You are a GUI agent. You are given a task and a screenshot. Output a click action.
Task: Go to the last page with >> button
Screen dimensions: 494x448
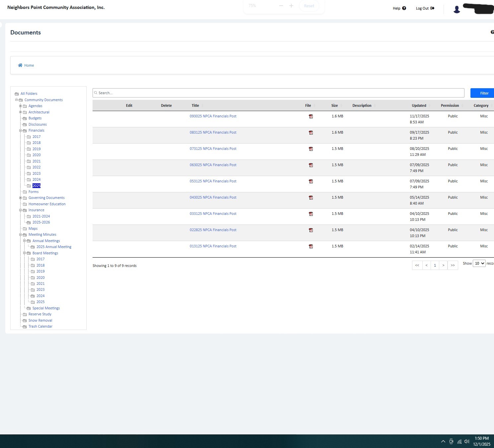[453, 265]
